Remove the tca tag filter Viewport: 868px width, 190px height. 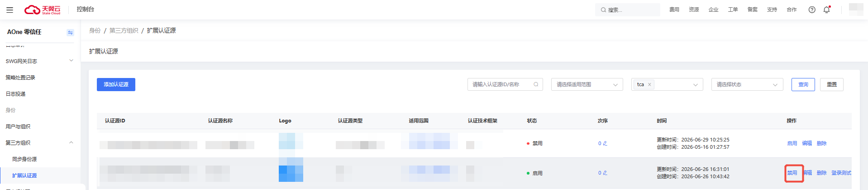(x=649, y=84)
